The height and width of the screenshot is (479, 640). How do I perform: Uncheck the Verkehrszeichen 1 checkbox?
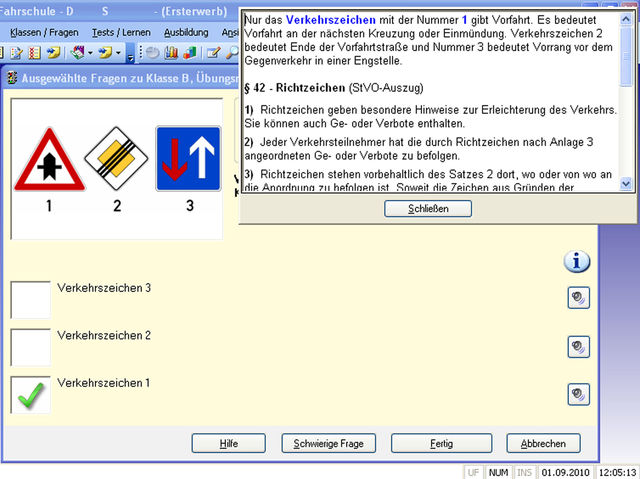tap(31, 395)
